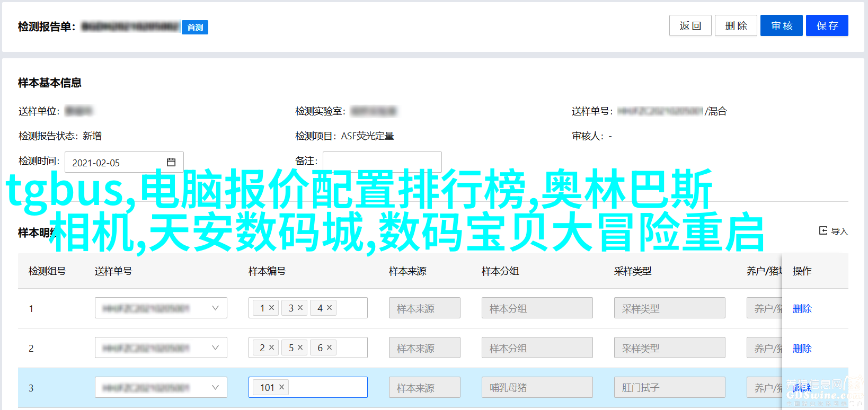Screen dimensions: 868x410
Task: Click group number 2 cell
Action: tap(31, 348)
